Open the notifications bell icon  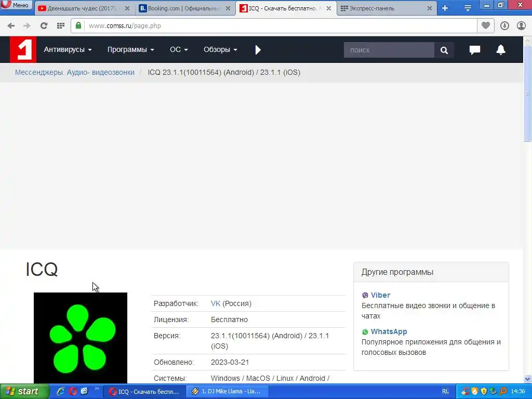tap(501, 50)
